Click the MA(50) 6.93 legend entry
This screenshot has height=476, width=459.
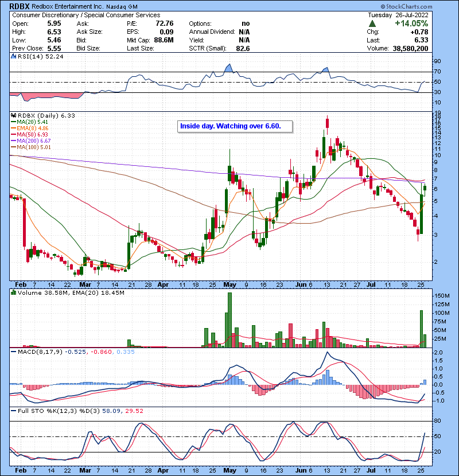(29, 134)
